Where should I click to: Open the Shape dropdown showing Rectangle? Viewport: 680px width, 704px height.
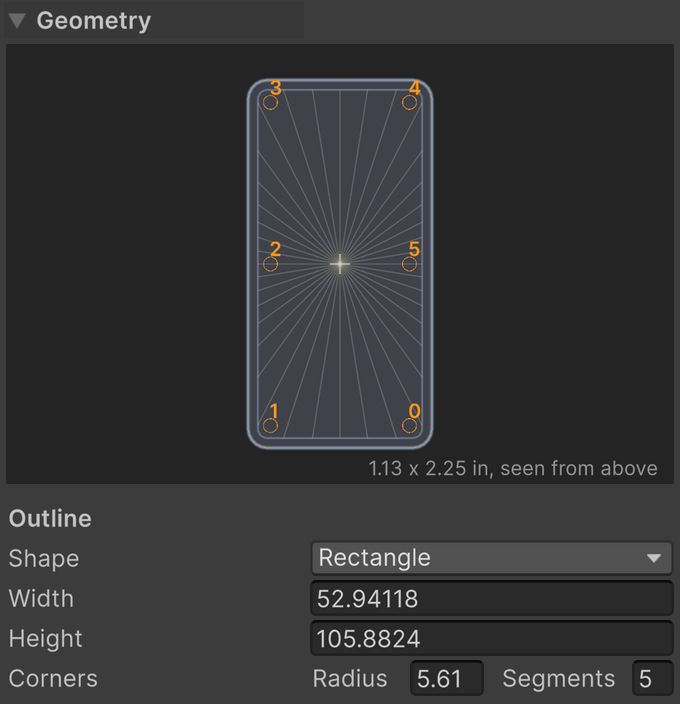coord(492,558)
